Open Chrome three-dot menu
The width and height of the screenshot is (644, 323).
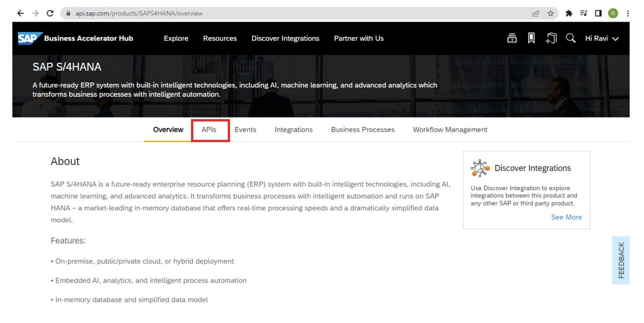click(x=628, y=14)
